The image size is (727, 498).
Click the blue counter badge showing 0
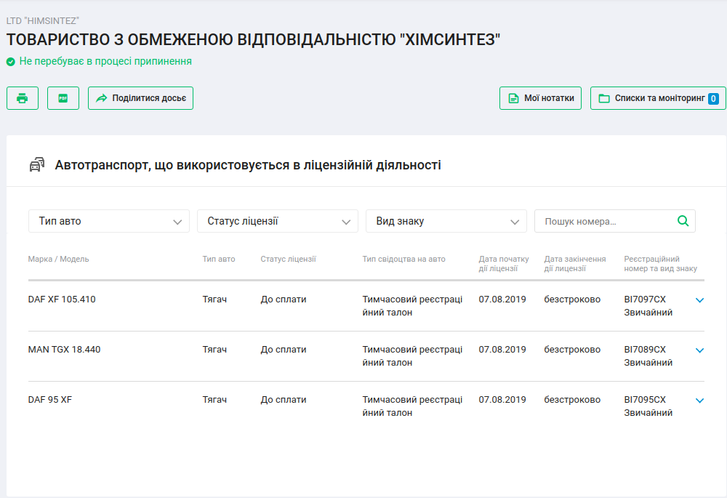714,99
